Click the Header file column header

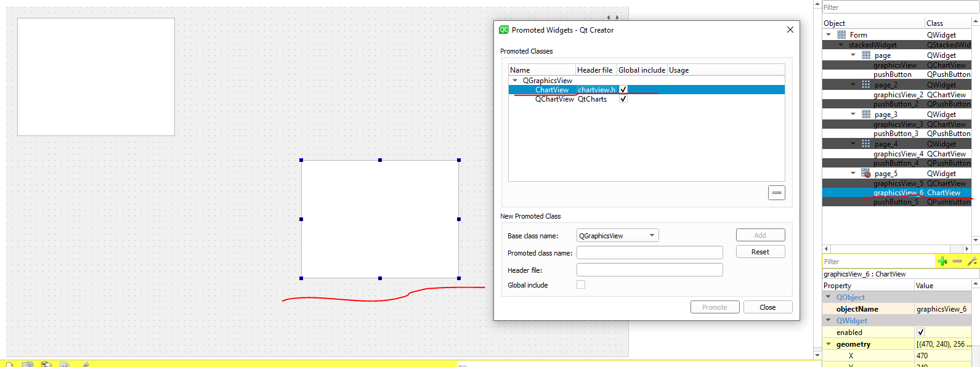[x=596, y=70]
